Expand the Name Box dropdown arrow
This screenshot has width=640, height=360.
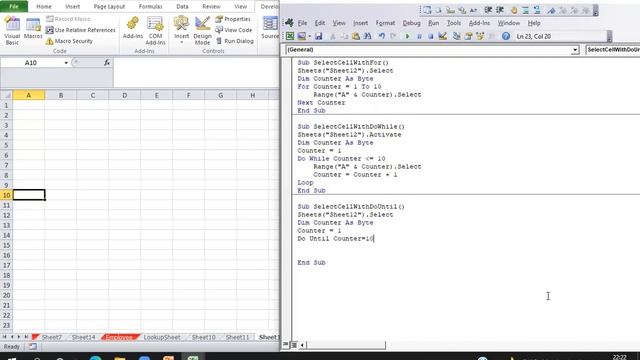pos(66,63)
